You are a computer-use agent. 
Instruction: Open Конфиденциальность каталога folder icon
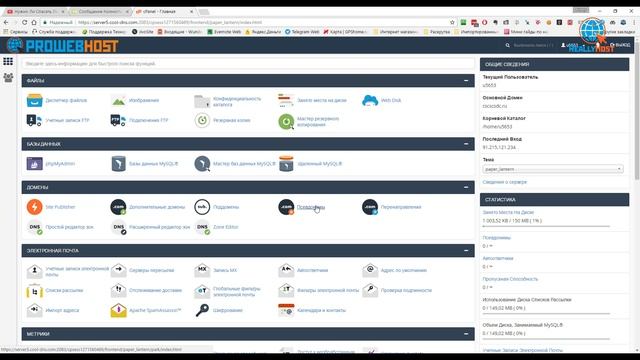coord(202,101)
